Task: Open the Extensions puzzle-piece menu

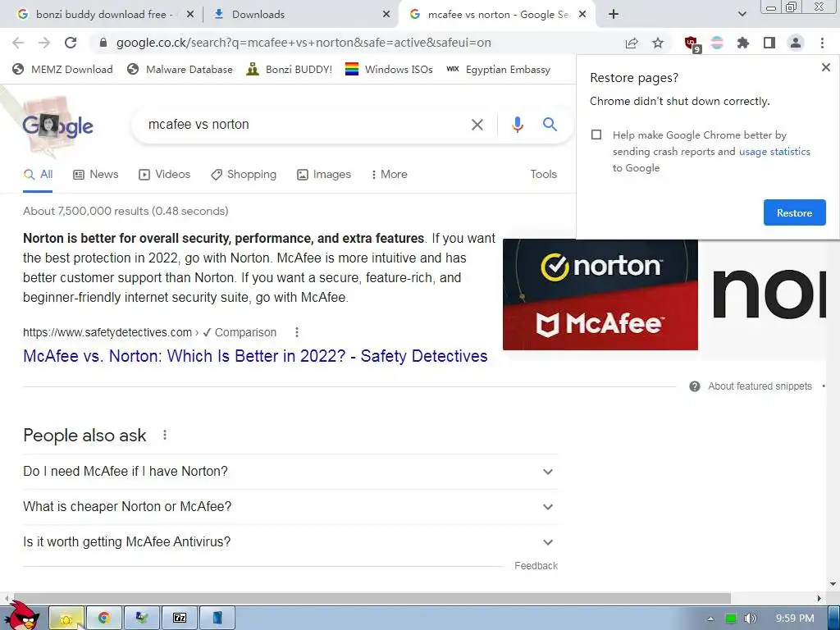Action: click(743, 43)
